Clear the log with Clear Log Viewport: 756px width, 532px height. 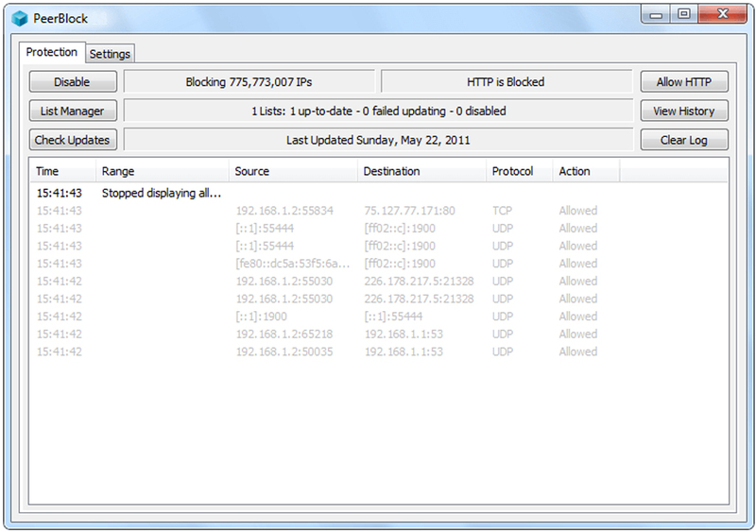click(684, 140)
